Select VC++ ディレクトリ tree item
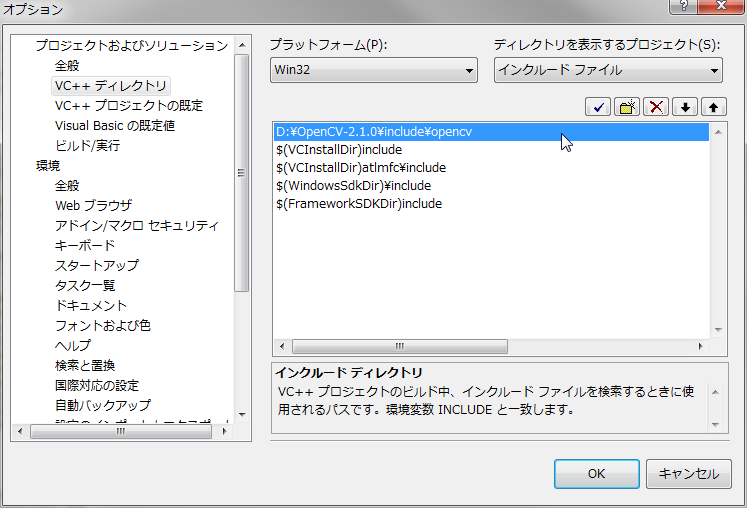 click(x=111, y=85)
